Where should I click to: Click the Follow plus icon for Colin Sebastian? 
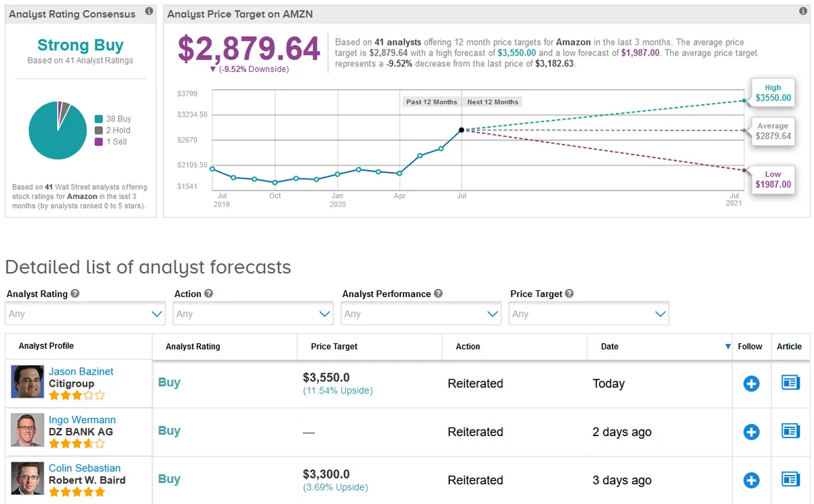tap(751, 480)
